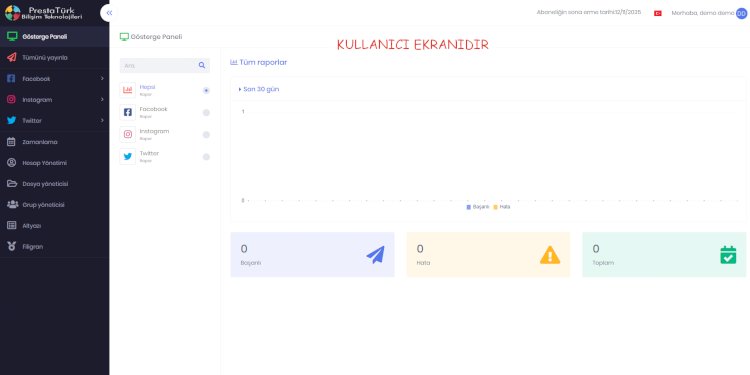Open Zamanlama menu item
Screen dimensions: 750x375
pyautogui.click(x=55, y=142)
